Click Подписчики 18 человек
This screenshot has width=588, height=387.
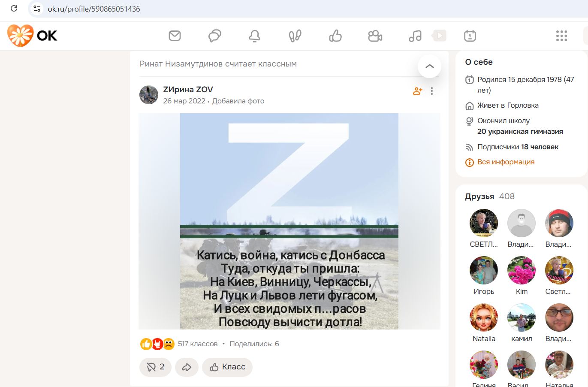tap(518, 147)
